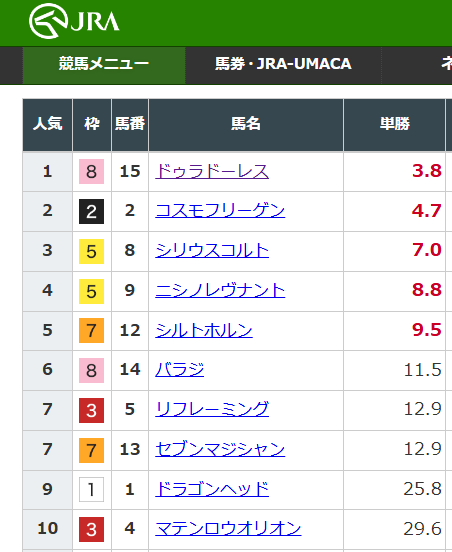Open horse link シリウスコルト
The height and width of the screenshot is (552, 452).
212,251
